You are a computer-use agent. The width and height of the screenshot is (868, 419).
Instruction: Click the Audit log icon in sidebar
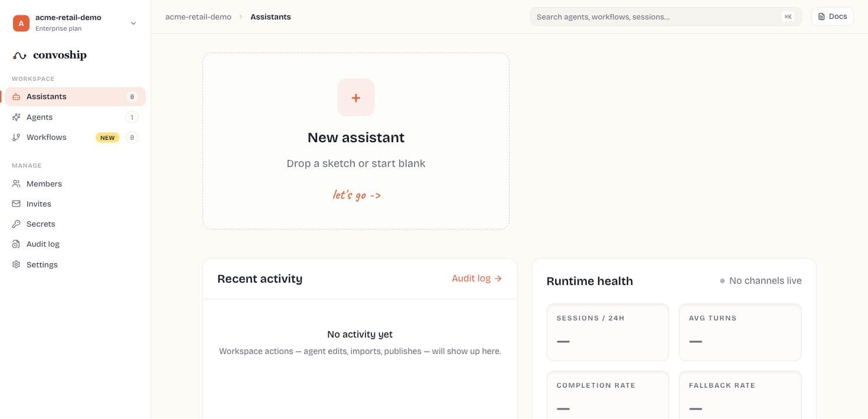tap(17, 244)
